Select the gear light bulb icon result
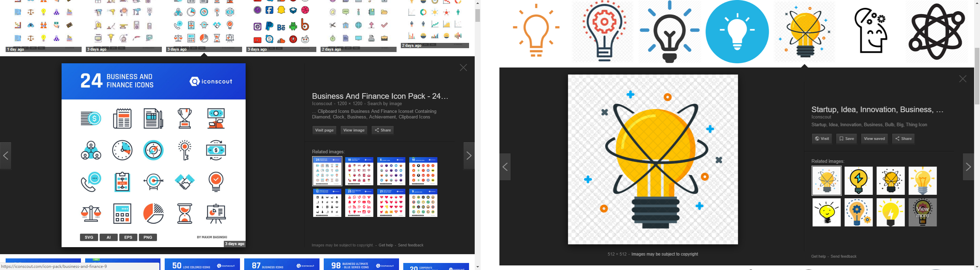 click(603, 31)
